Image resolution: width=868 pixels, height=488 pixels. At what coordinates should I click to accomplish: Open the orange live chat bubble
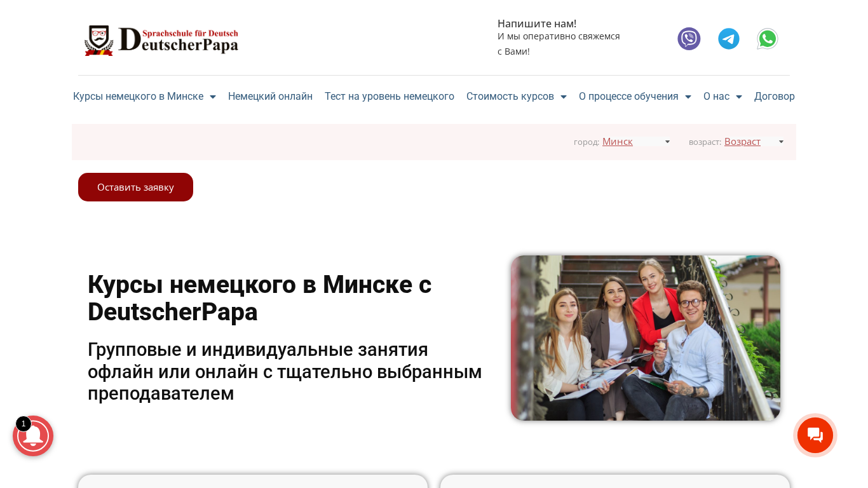(815, 435)
